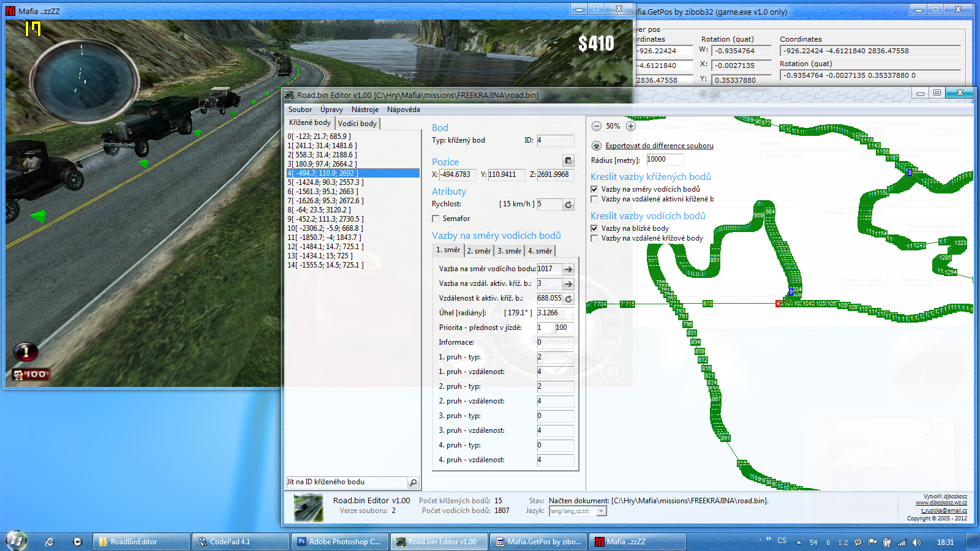Viewport: 980px width, 551px height.
Task: Open the Jazyk language dropdown
Action: (601, 511)
